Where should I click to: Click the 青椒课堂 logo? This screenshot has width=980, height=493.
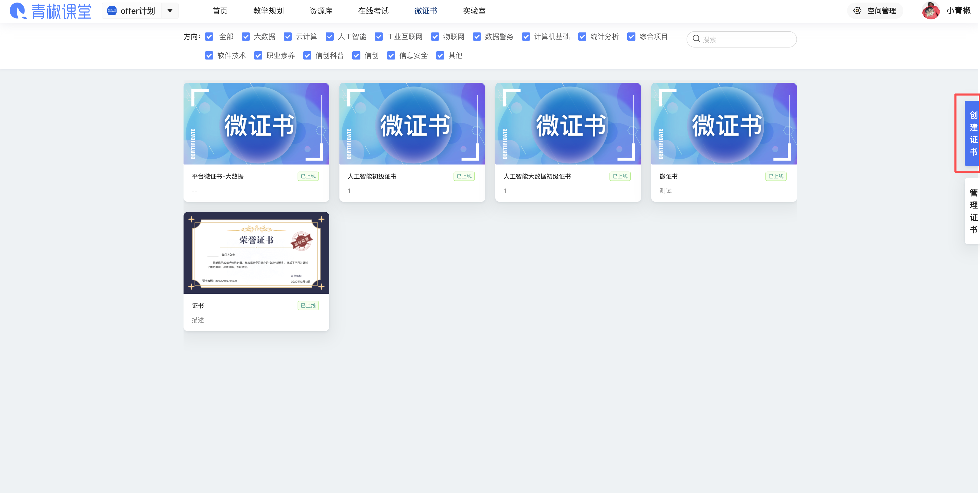pos(51,11)
